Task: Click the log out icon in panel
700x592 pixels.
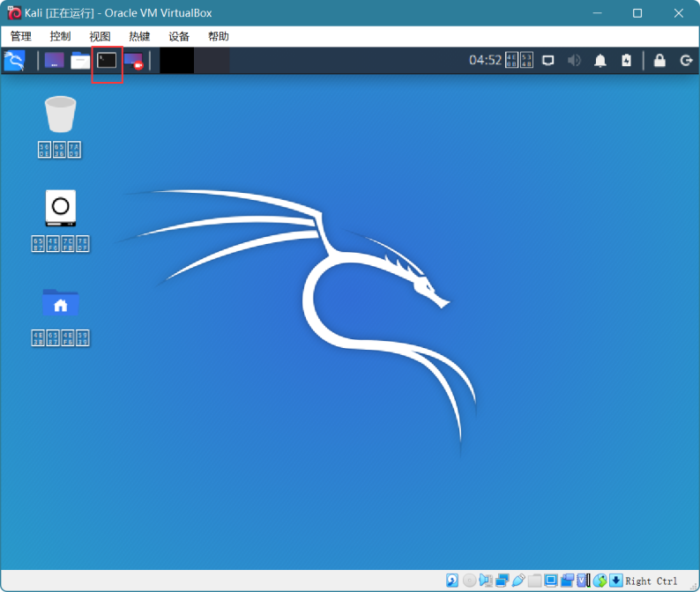Action: pos(686,60)
